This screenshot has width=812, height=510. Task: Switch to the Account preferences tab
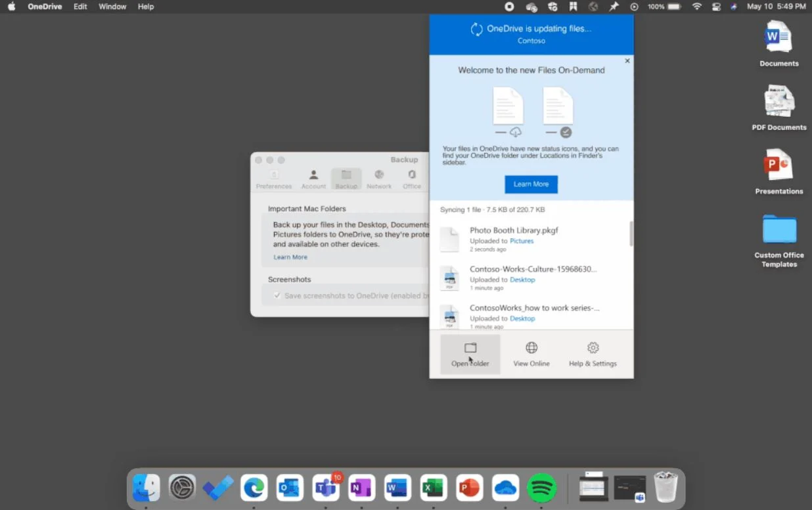(x=313, y=179)
